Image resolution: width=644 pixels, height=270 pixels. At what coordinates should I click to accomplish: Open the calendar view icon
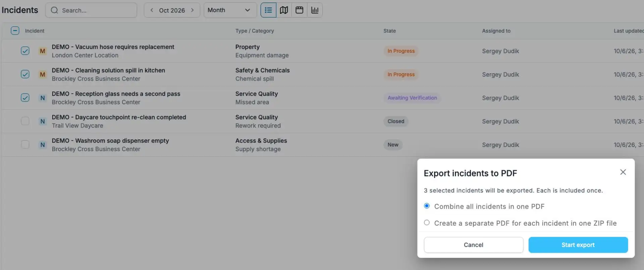(x=300, y=10)
